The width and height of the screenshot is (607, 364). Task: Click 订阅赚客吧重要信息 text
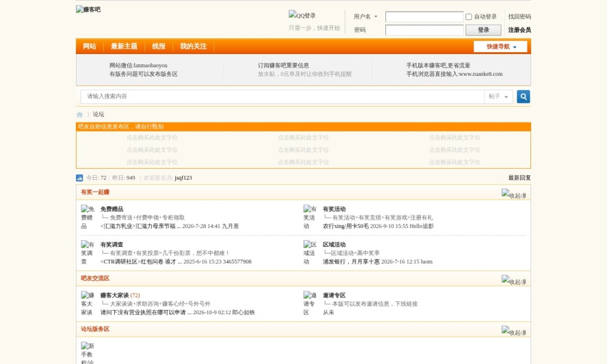283,66
